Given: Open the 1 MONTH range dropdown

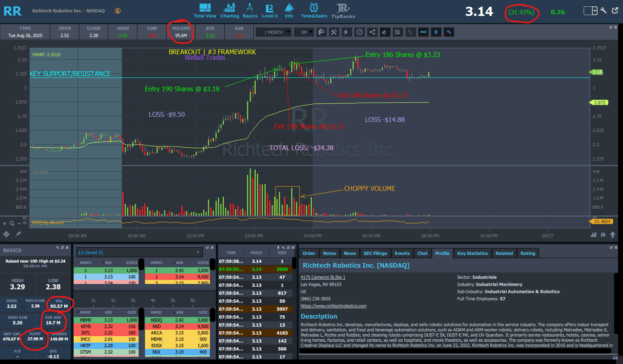Looking at the screenshot, I should point(273,32).
